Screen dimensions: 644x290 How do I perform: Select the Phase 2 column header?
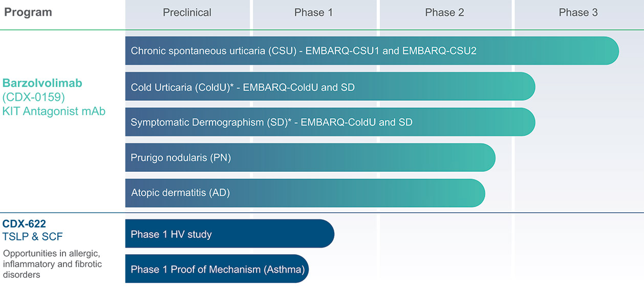[444, 12]
